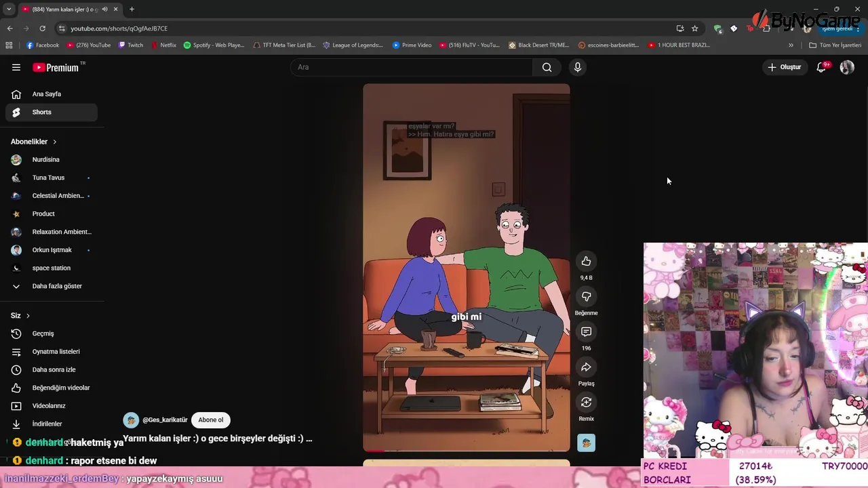Open League of Legends bookmark
Screen dimensions: 868x488
click(x=353, y=45)
